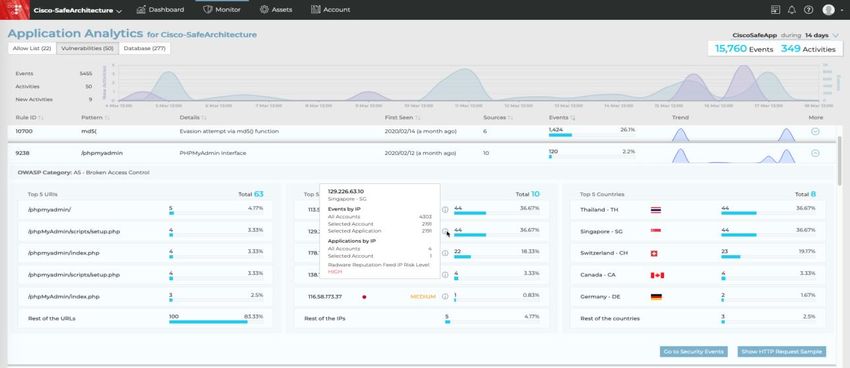Click the /phpmyadmin/ URL entry
The height and width of the screenshot is (368, 850).
tap(49, 210)
